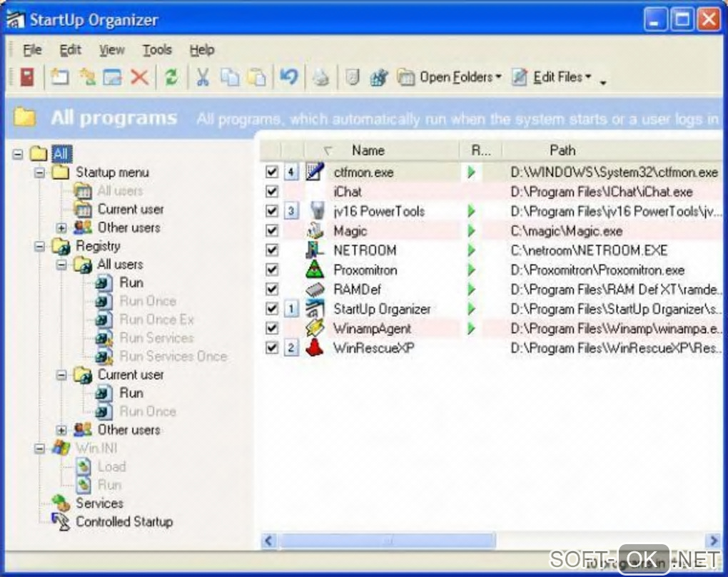728x577 pixels.
Task: Click the scrollbar right arrow
Action: [713, 541]
